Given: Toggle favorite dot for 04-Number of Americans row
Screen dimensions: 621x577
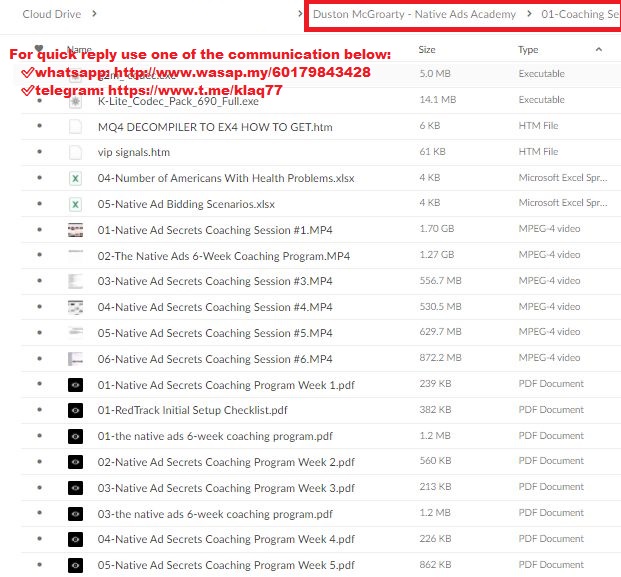Looking at the screenshot, I should [39, 178].
